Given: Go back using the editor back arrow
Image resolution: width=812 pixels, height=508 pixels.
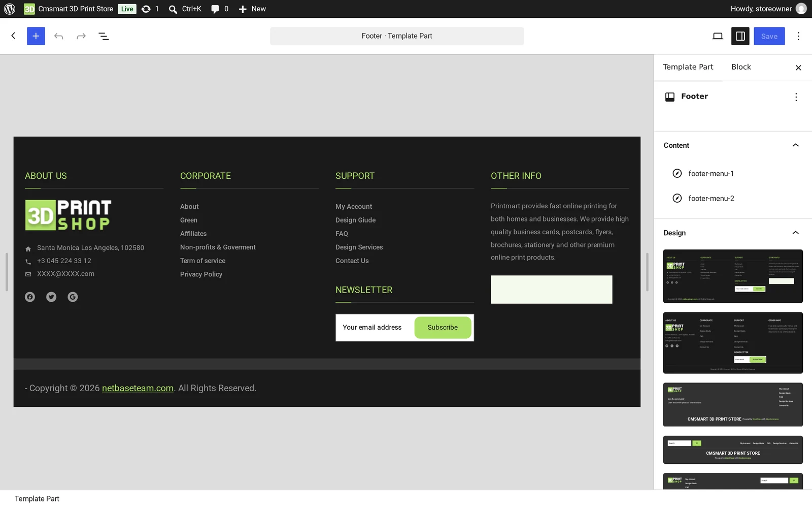Looking at the screenshot, I should click(13, 36).
